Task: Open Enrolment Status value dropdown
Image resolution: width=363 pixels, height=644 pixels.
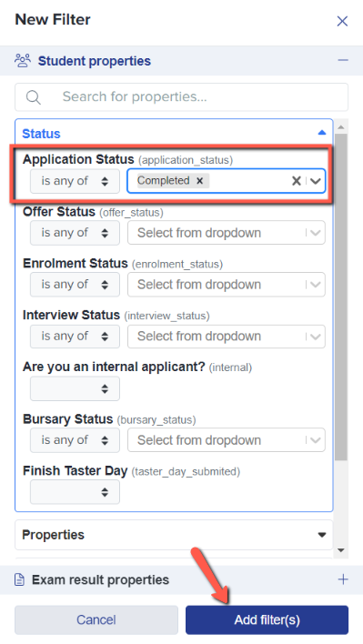Action: coord(227,285)
